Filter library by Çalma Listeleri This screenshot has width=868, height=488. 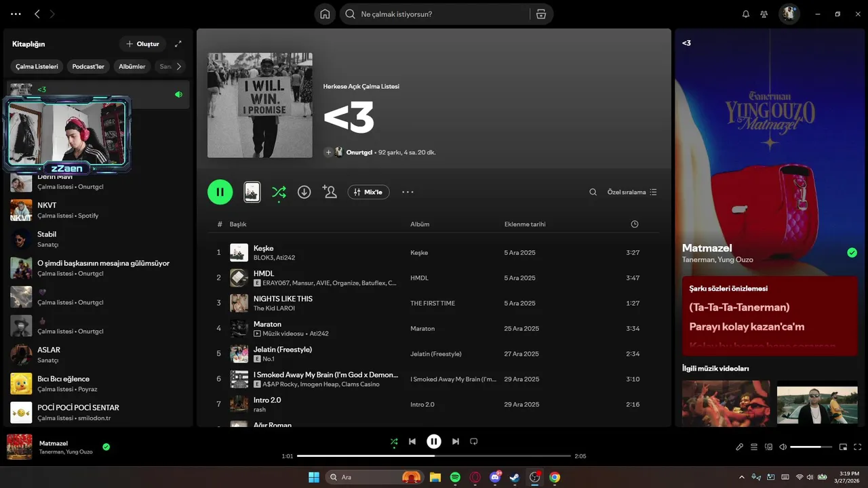tap(37, 66)
